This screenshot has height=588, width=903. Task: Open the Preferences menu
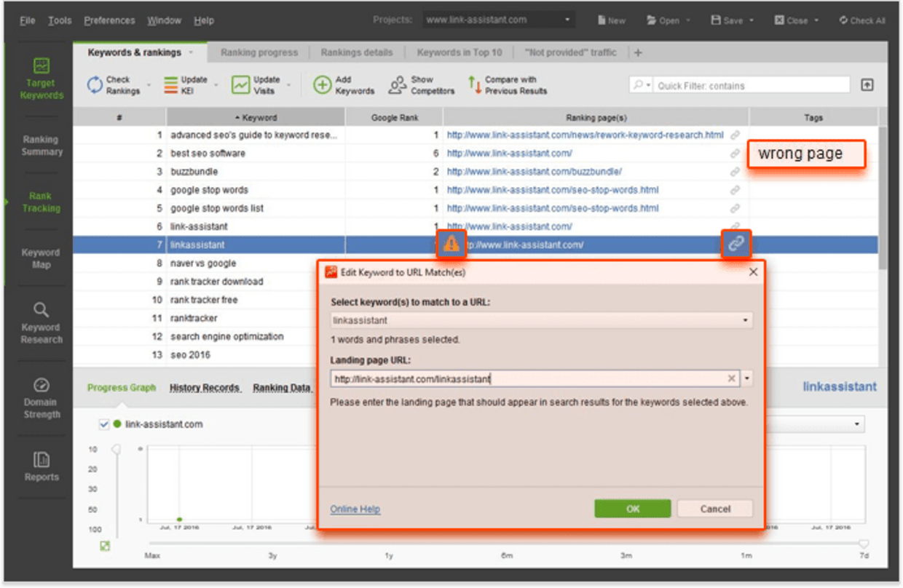pos(109,20)
